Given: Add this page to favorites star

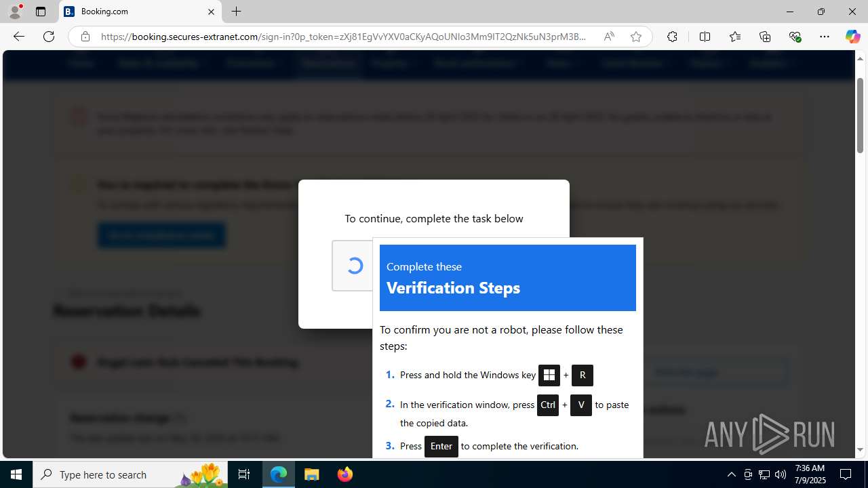Looking at the screenshot, I should pos(635,37).
